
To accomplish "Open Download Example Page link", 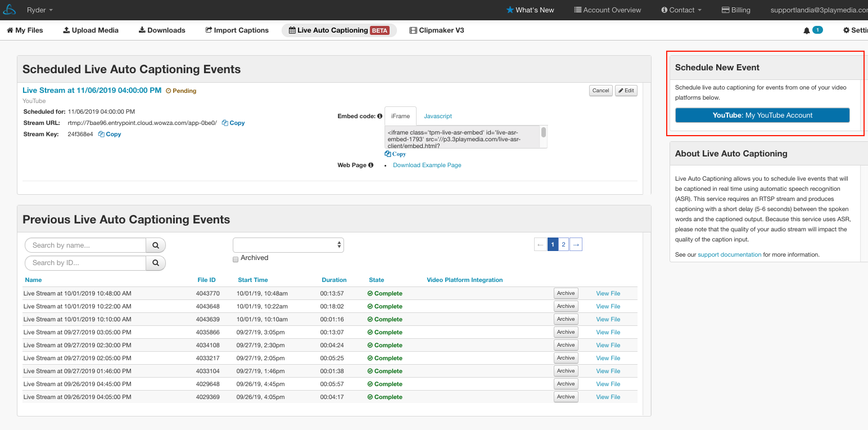I will [x=427, y=165].
